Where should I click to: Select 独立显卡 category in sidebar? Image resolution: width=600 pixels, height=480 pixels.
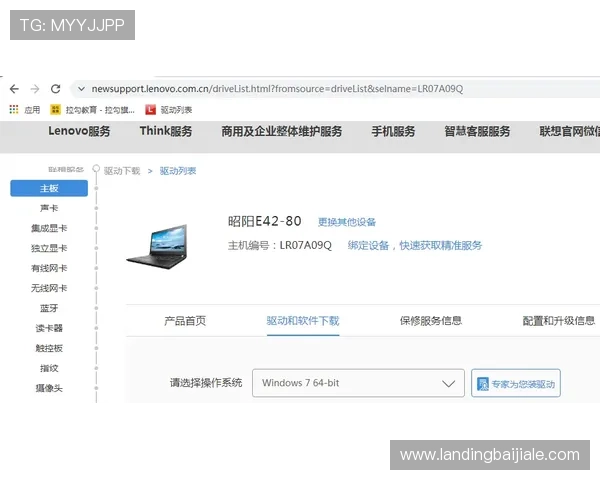click(x=49, y=248)
